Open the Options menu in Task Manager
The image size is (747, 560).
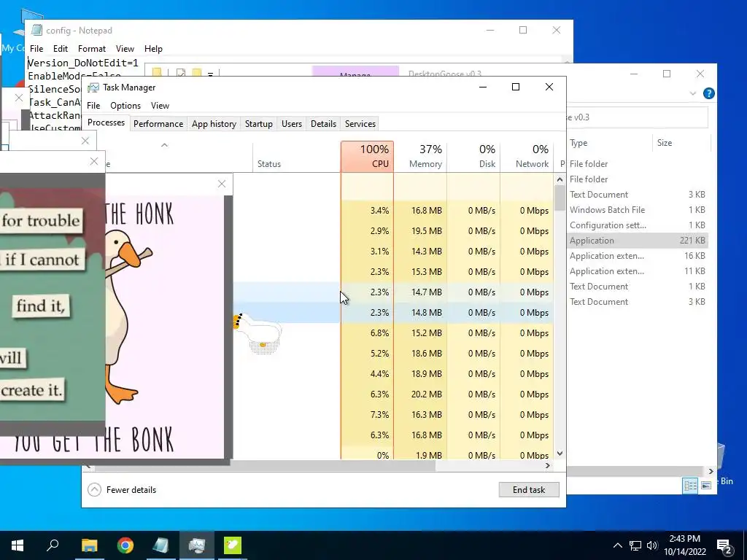coord(125,106)
